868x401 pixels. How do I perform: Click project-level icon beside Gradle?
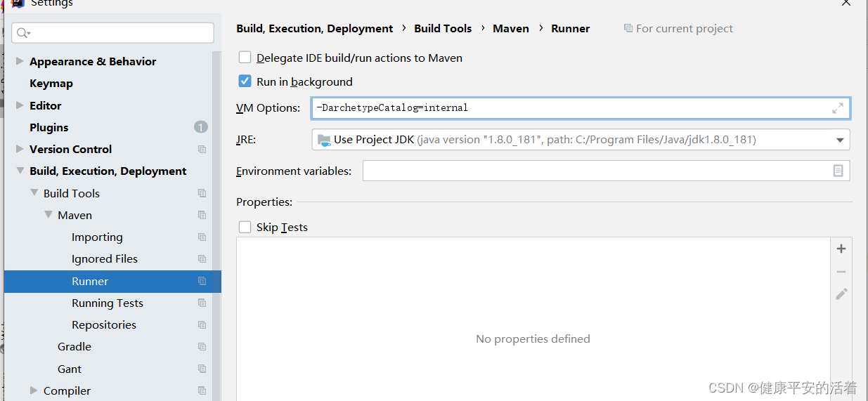pyautogui.click(x=202, y=347)
